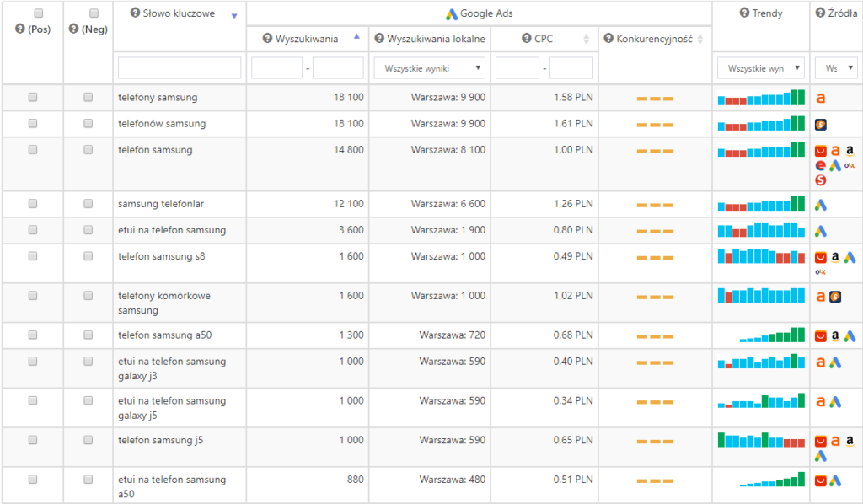Image resolution: width=863 pixels, height=504 pixels.
Task: Click the trend chart for "telefon samsung j5"
Action: [761, 440]
